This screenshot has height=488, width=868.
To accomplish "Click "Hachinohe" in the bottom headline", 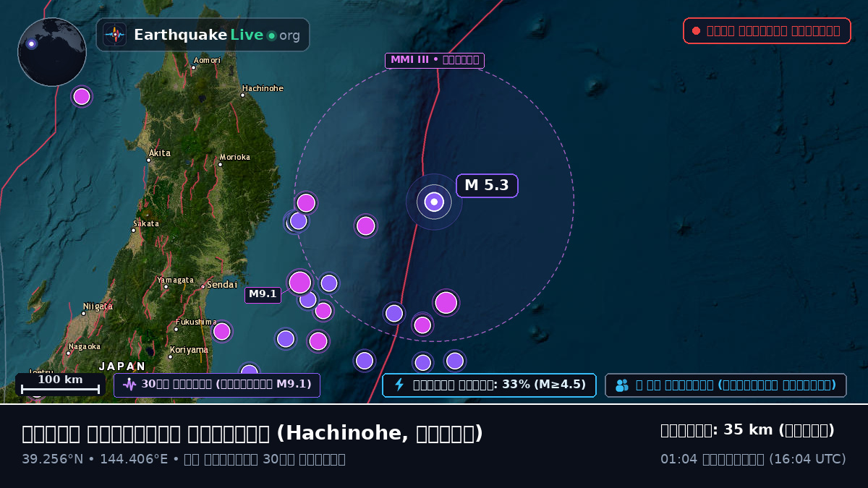I will pos(344,433).
